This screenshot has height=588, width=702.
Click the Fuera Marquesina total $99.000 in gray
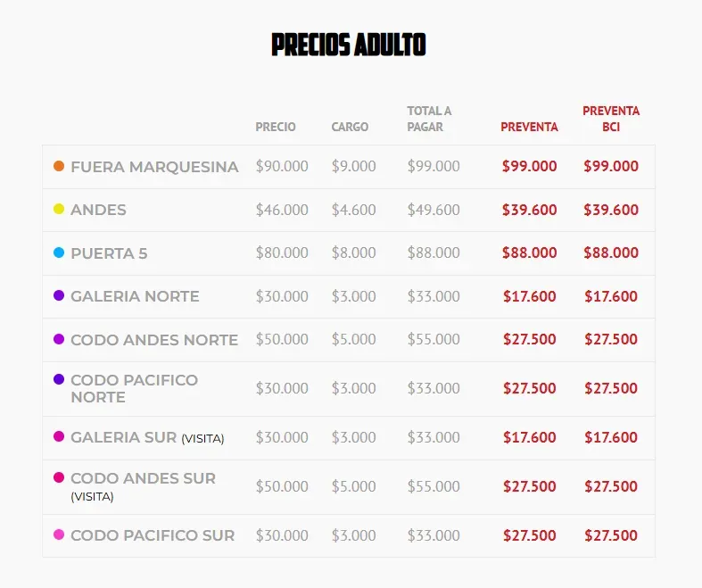(434, 166)
